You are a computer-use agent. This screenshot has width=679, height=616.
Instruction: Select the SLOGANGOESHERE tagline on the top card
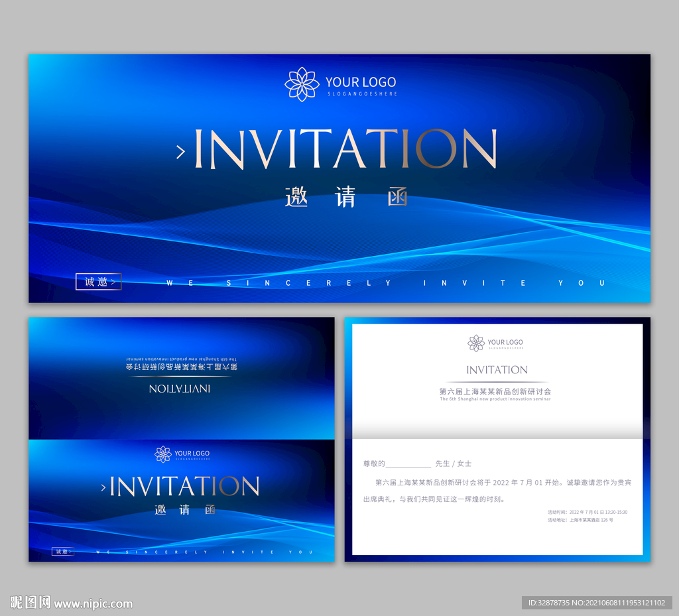[362, 94]
